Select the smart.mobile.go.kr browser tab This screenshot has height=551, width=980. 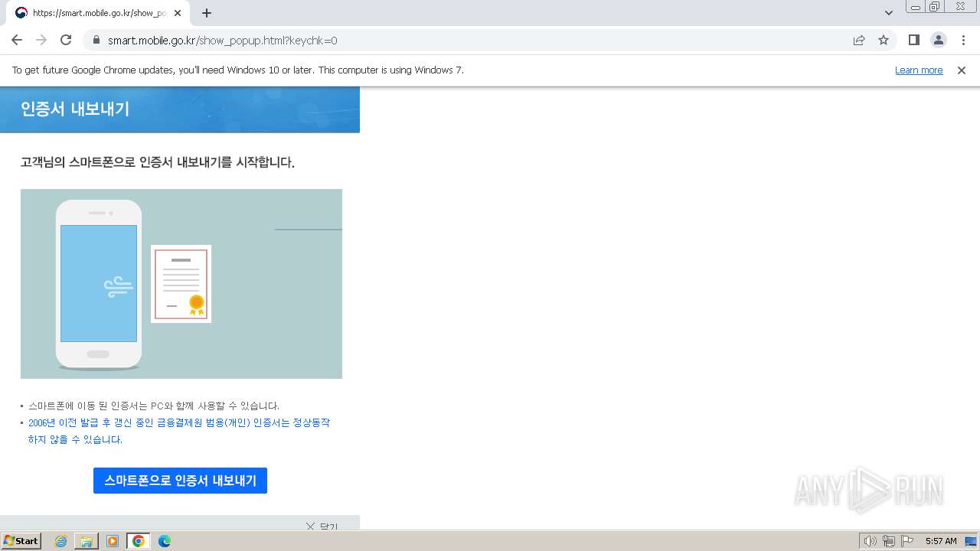tap(99, 13)
